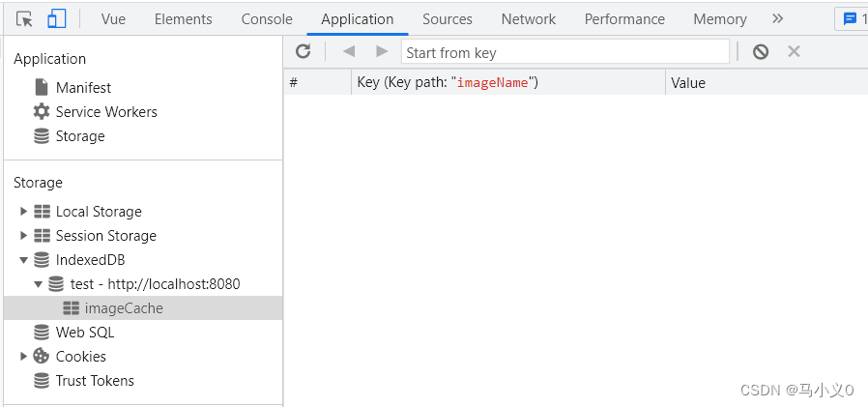868x407 pixels.
Task: Delete selected entry X icon
Action: tap(794, 51)
